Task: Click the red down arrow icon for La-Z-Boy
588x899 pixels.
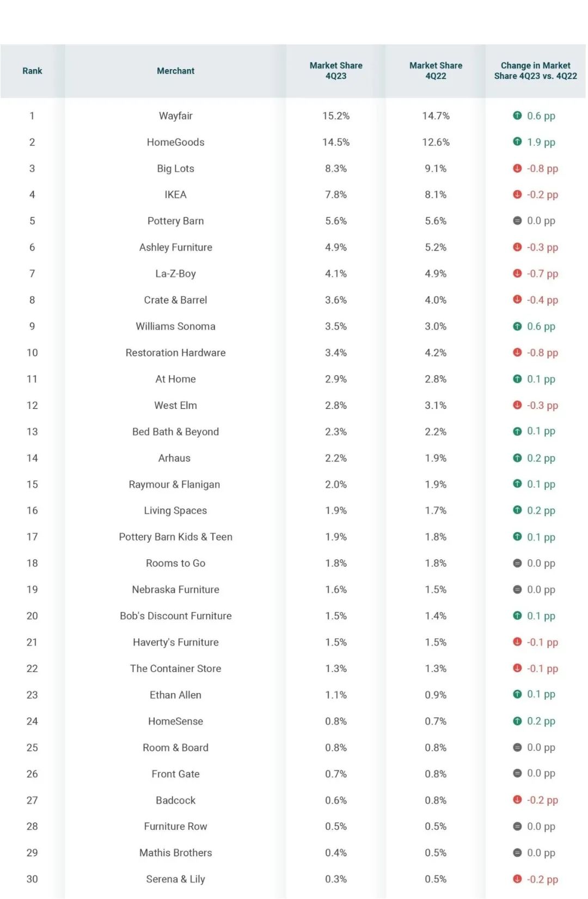Action: pyautogui.click(x=517, y=273)
